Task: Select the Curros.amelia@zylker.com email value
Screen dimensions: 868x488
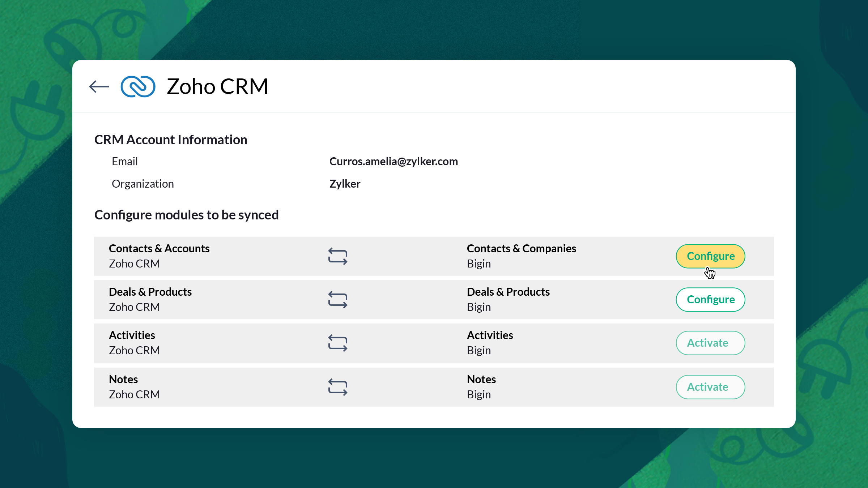Action: (393, 162)
